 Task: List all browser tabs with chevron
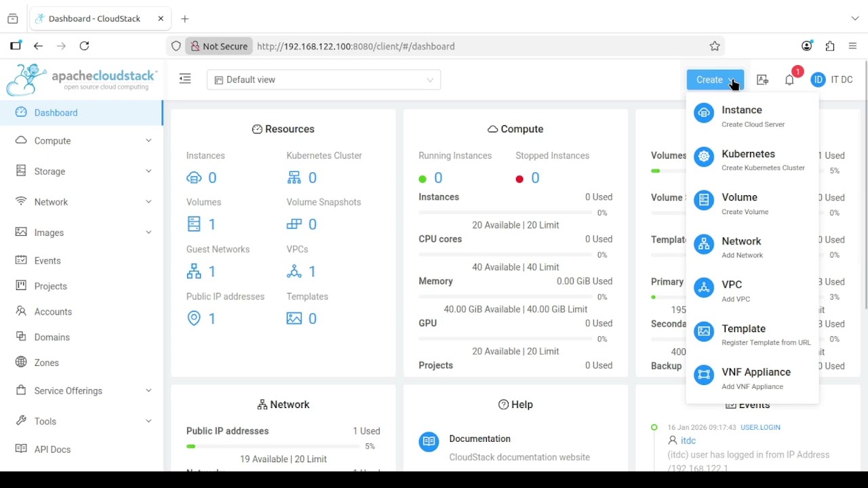[x=854, y=18]
